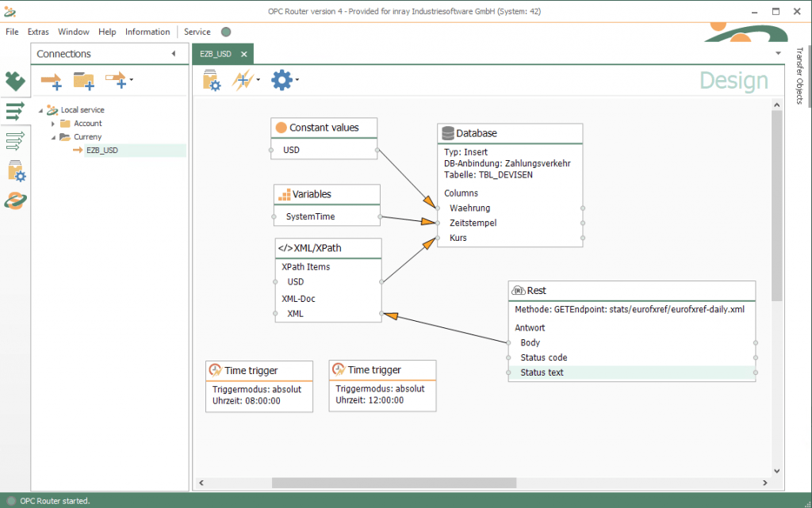Open the Extras menu

tap(38, 32)
